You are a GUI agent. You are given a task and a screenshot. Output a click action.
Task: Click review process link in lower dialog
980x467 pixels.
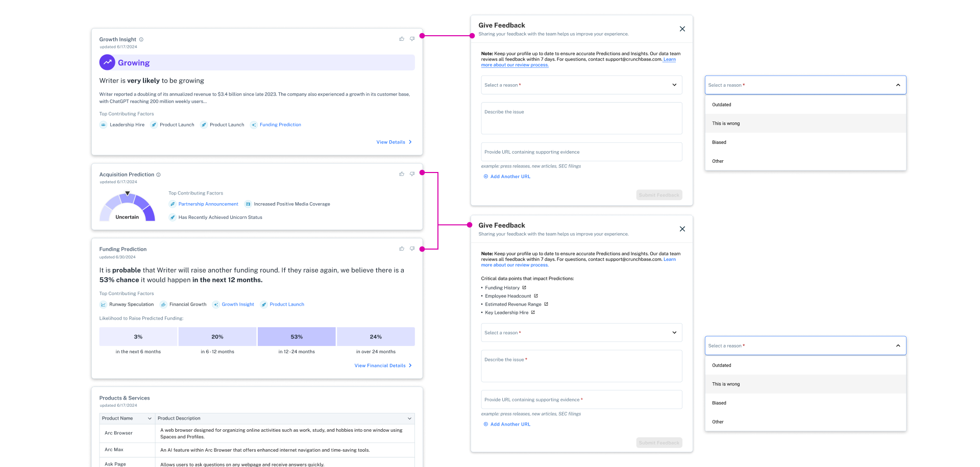(515, 265)
